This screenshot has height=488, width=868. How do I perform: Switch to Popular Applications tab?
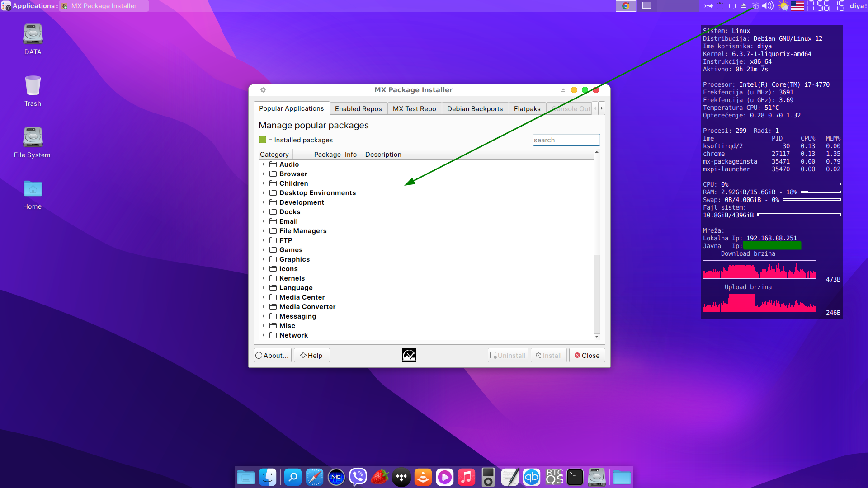click(x=291, y=108)
